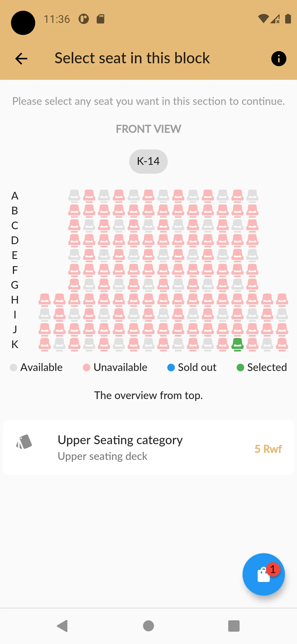Select the first gray seat in row A
The image size is (297, 644).
74,196
